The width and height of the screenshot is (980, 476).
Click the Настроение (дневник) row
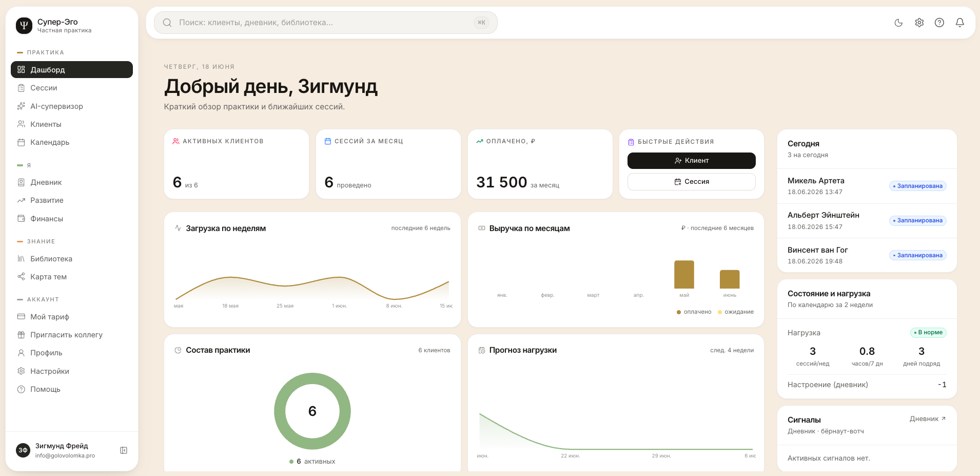coord(867,385)
